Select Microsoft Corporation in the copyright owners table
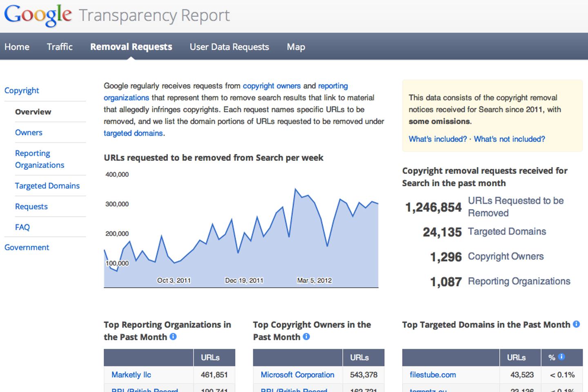Image resolution: width=588 pixels, height=392 pixels. (x=297, y=374)
